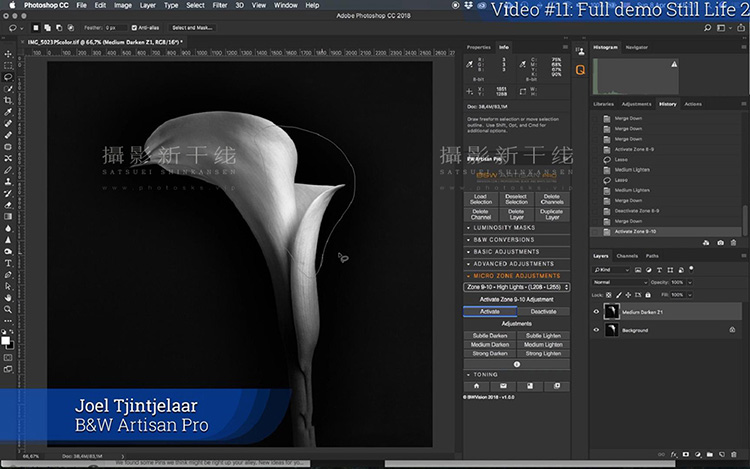The height and width of the screenshot is (469, 750).
Task: Toggle lock image pixels brush icon
Action: 618,295
